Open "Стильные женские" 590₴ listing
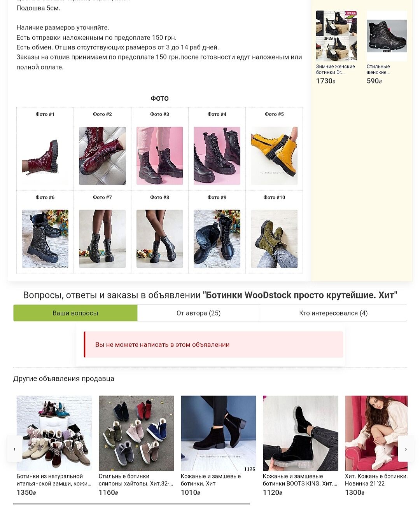The image size is (420, 506). (378, 69)
